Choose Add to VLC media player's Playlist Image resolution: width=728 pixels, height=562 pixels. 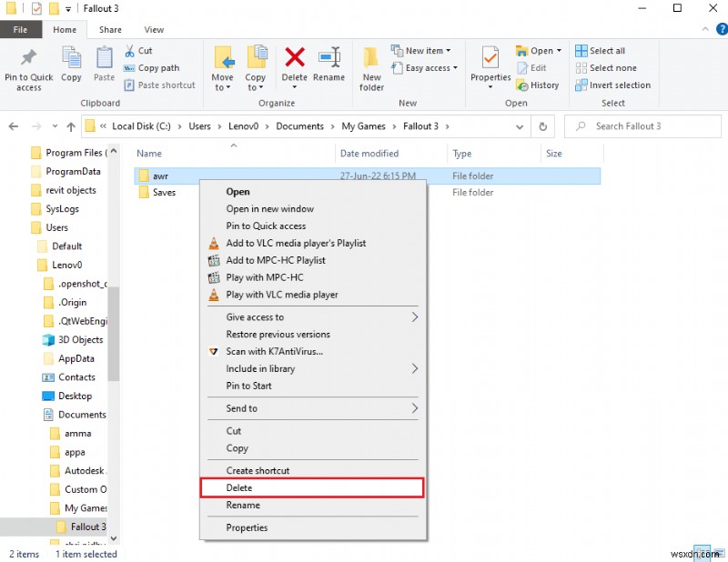pyautogui.click(x=312, y=243)
